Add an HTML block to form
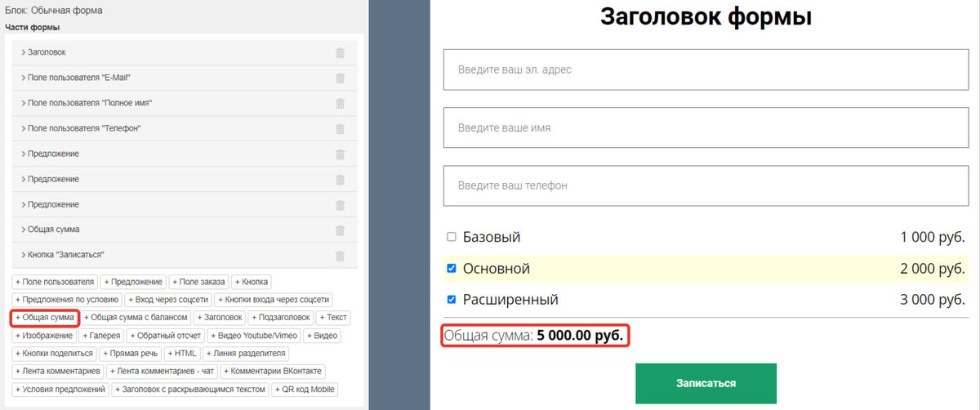This screenshot has height=410, width=980. [181, 354]
